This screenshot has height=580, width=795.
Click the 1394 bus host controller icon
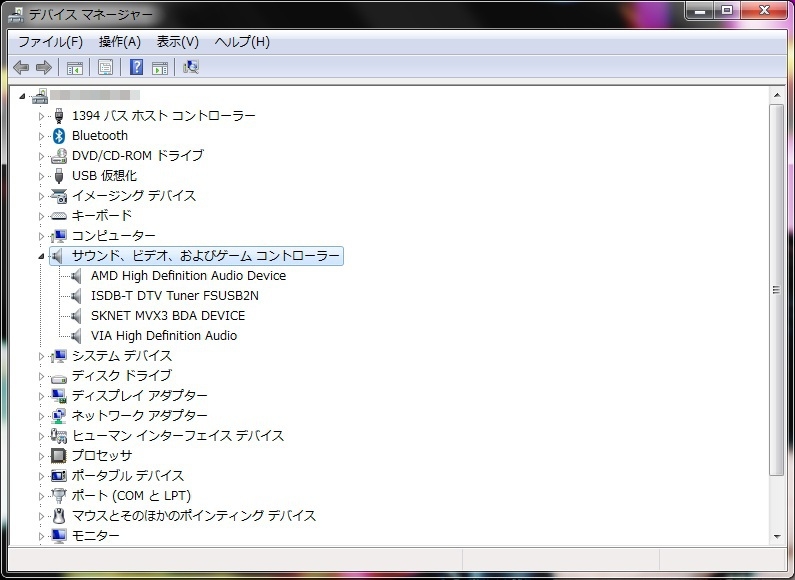(x=59, y=116)
